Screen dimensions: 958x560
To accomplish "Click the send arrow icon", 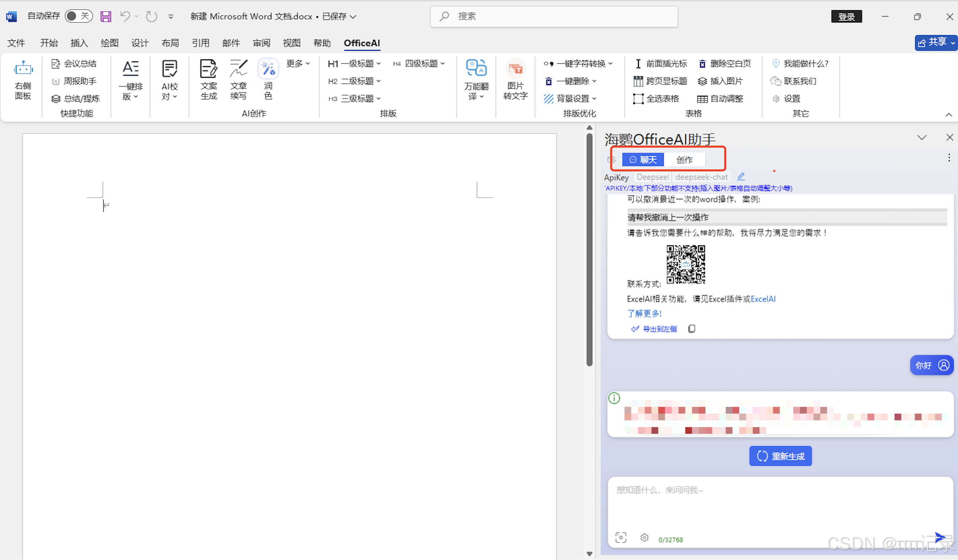I will point(940,538).
